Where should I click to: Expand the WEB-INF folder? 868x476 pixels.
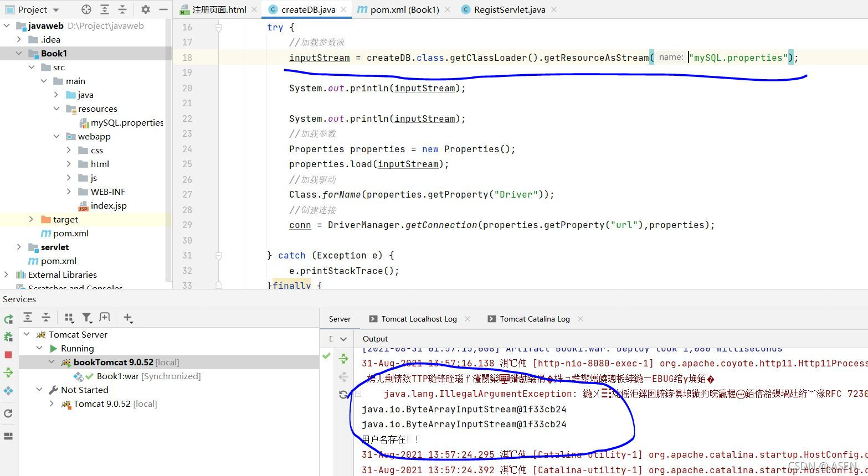click(x=69, y=192)
